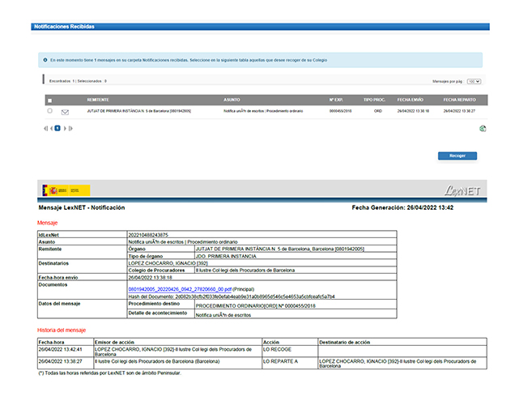Image resolution: width=532 pixels, height=405 pixels.
Task: Go to the next page with the arrow icon
Action: coord(65,128)
